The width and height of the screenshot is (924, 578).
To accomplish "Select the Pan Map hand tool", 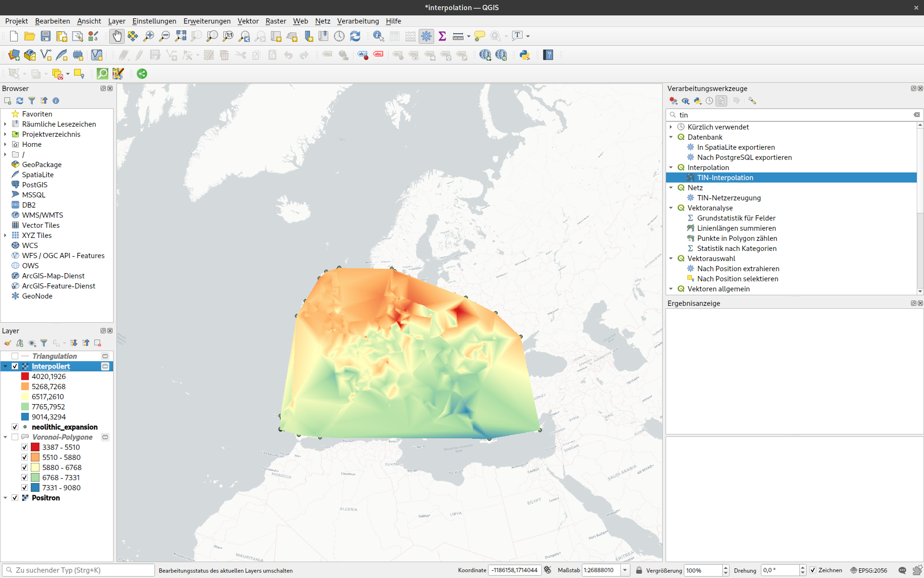I will pos(117,36).
